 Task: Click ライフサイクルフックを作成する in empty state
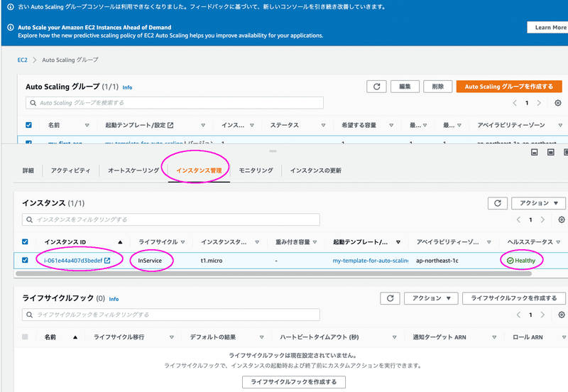[x=294, y=382]
